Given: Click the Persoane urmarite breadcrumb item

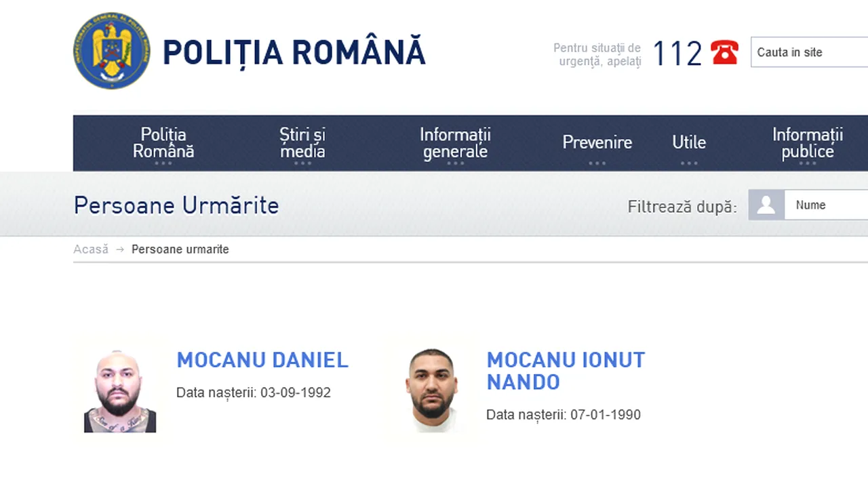Looking at the screenshot, I should click(x=180, y=249).
